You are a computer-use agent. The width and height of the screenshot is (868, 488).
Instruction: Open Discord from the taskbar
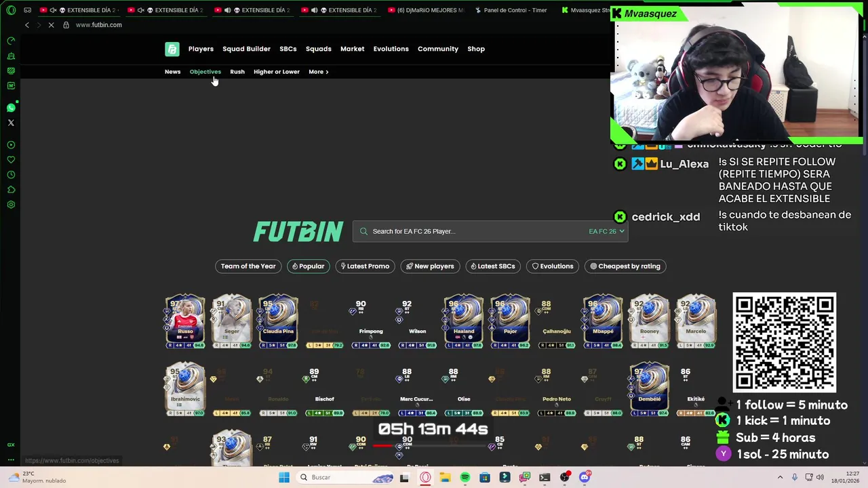click(x=585, y=477)
